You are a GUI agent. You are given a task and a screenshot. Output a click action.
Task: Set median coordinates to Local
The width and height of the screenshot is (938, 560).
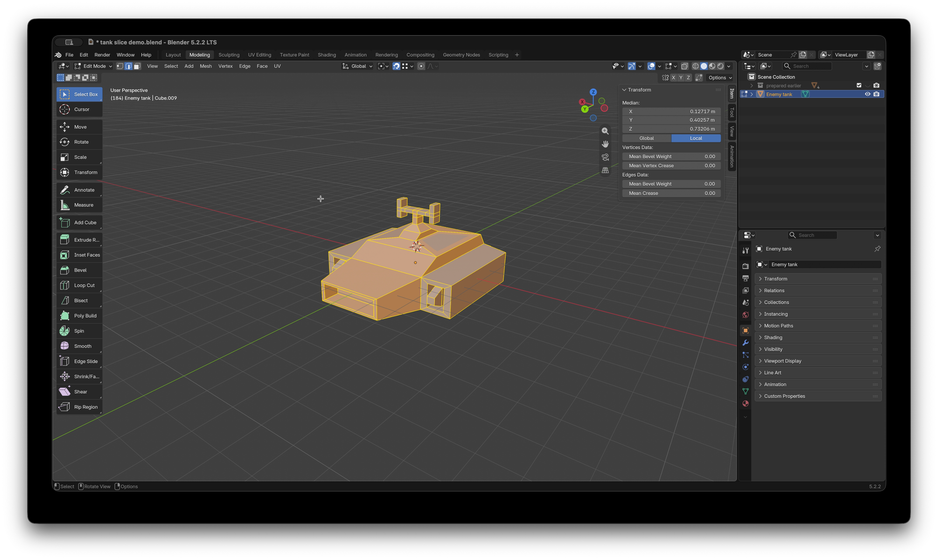[x=696, y=138]
